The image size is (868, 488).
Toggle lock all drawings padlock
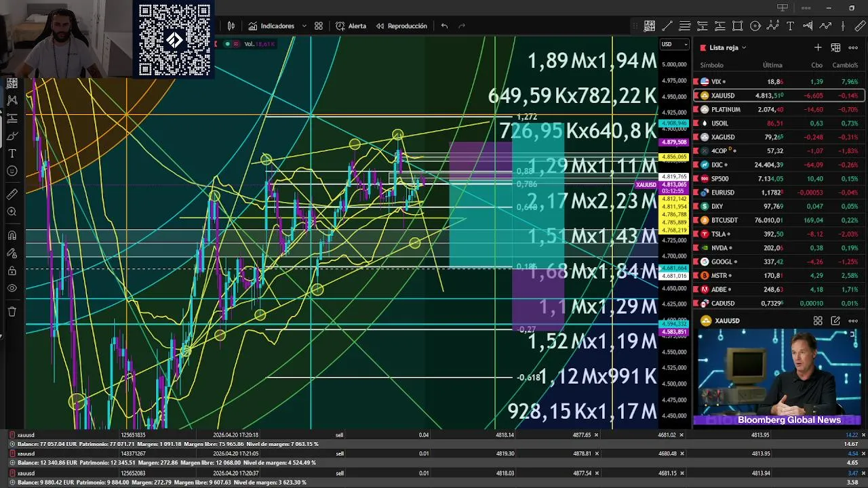point(12,270)
